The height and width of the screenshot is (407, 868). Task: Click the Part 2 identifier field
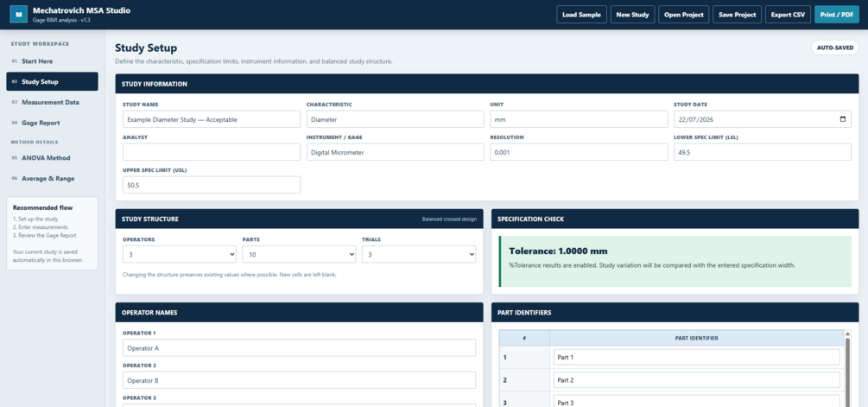click(x=696, y=380)
